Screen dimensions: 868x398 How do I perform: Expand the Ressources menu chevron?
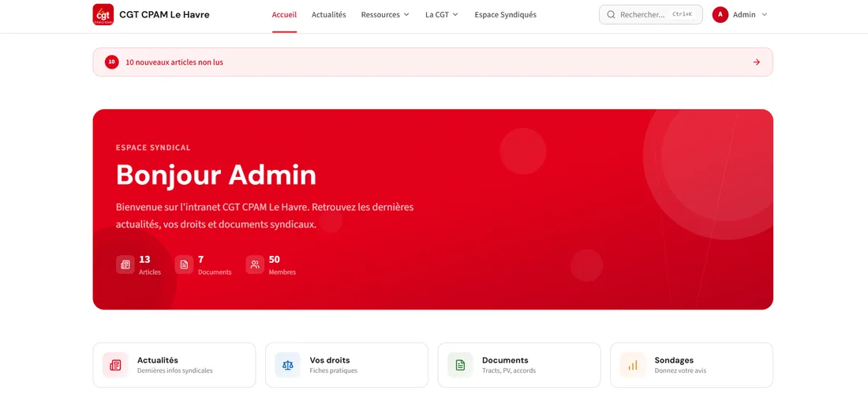(x=406, y=15)
